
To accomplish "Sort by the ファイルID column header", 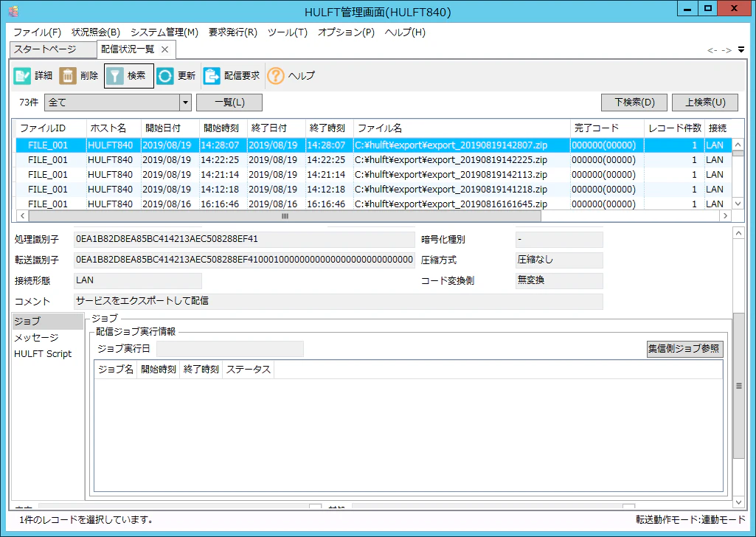I will [x=51, y=128].
